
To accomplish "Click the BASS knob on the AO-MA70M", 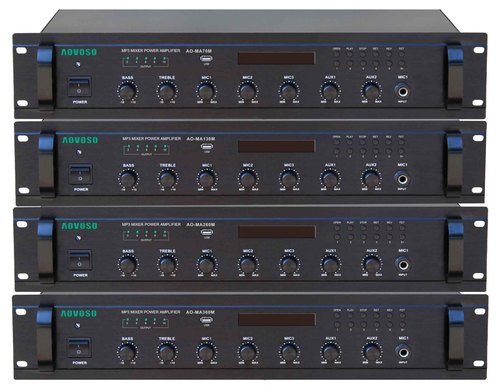I will pyautogui.click(x=127, y=91).
